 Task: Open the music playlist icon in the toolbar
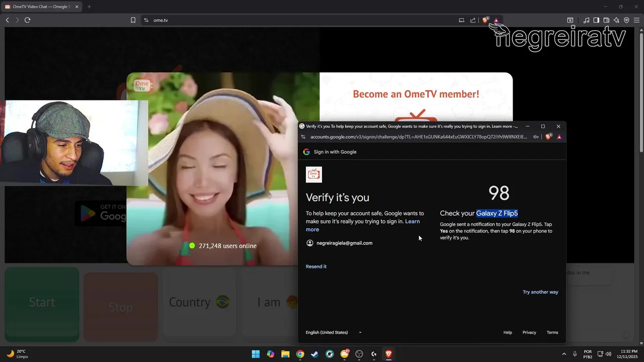coord(586,20)
